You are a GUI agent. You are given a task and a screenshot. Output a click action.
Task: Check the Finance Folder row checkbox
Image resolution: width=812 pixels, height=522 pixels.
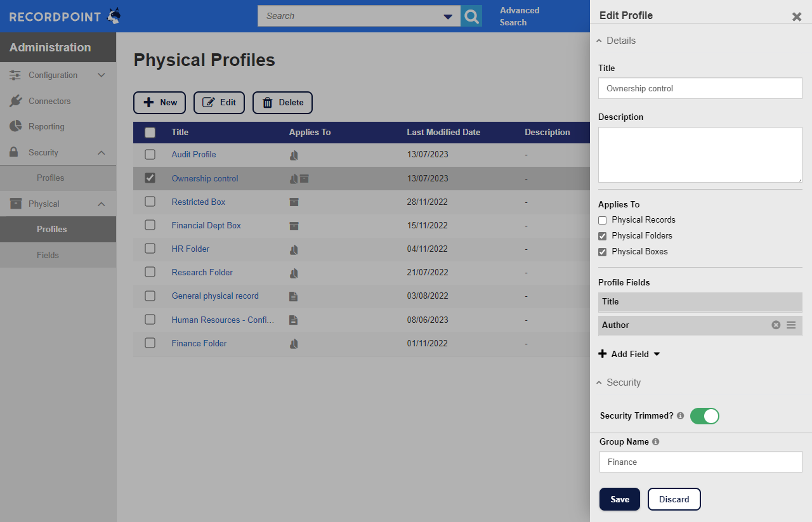point(150,343)
